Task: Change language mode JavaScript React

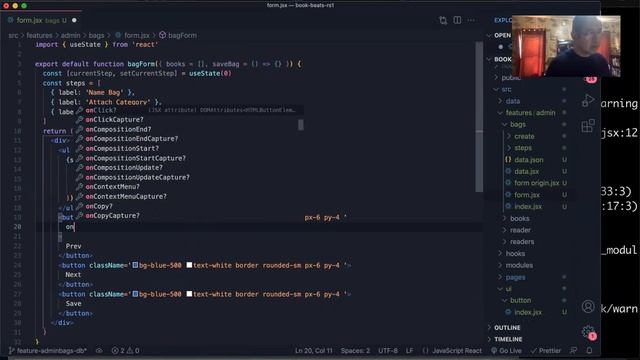Action: 452,350
